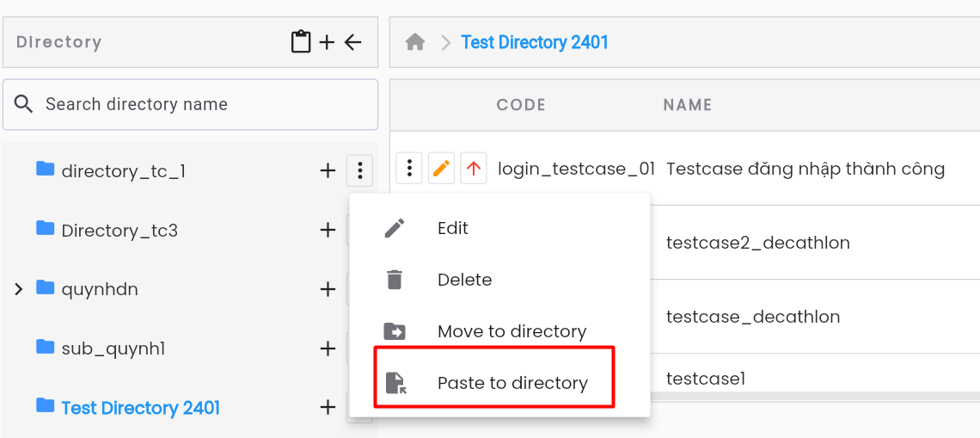Click red up-arrow icon for login_testcase_01
This screenshot has width=980, height=438.
(x=473, y=168)
